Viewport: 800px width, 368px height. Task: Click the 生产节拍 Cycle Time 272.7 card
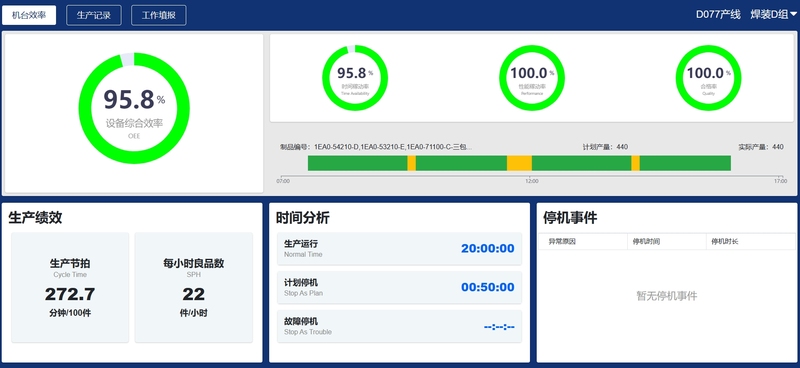[x=70, y=287]
